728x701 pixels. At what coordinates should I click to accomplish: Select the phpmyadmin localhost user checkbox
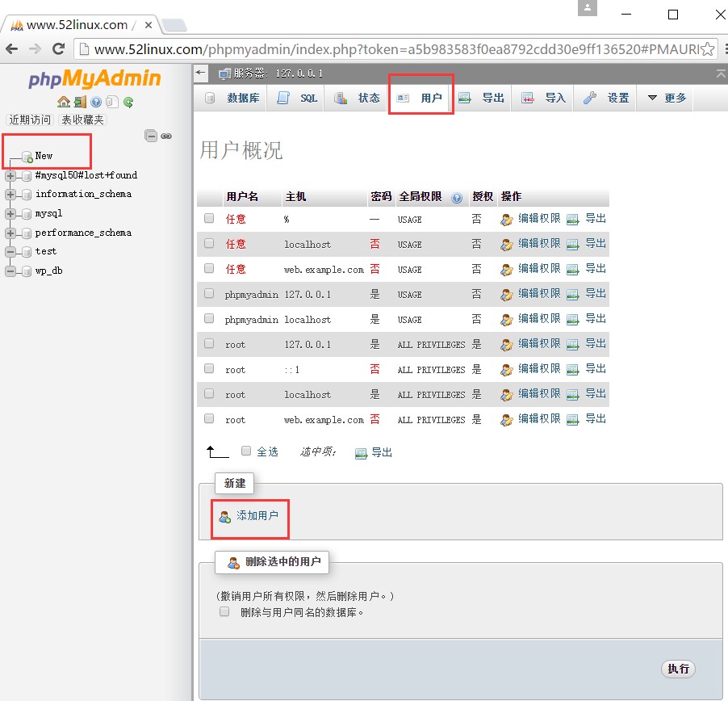[209, 319]
